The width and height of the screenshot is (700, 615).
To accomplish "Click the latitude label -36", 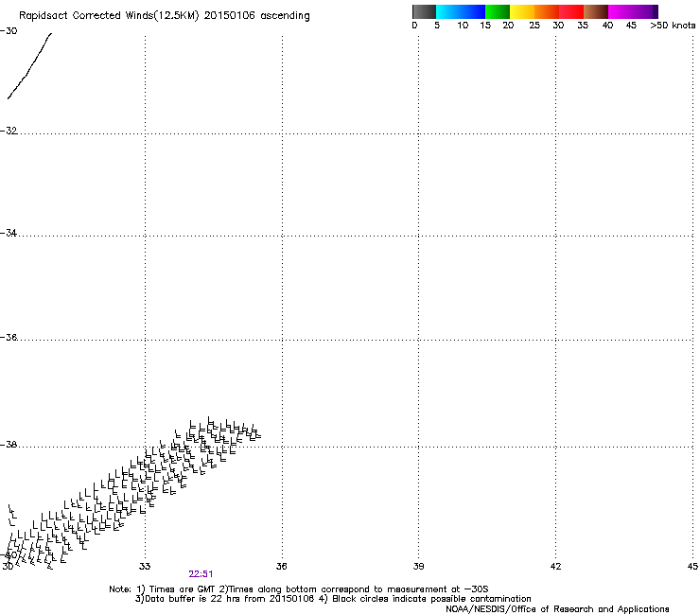I will click(9, 337).
